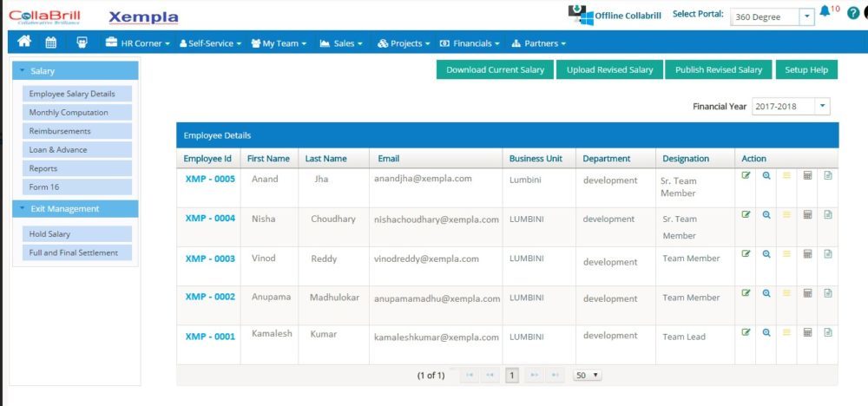Screen dimensions: 868x406
Task: Click the notification bell icon
Action: (825, 13)
